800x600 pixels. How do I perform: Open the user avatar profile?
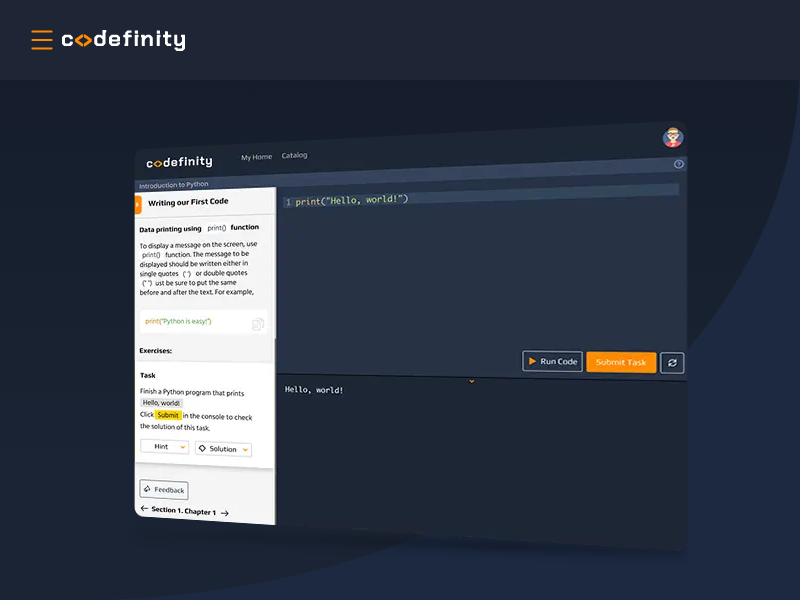[673, 138]
